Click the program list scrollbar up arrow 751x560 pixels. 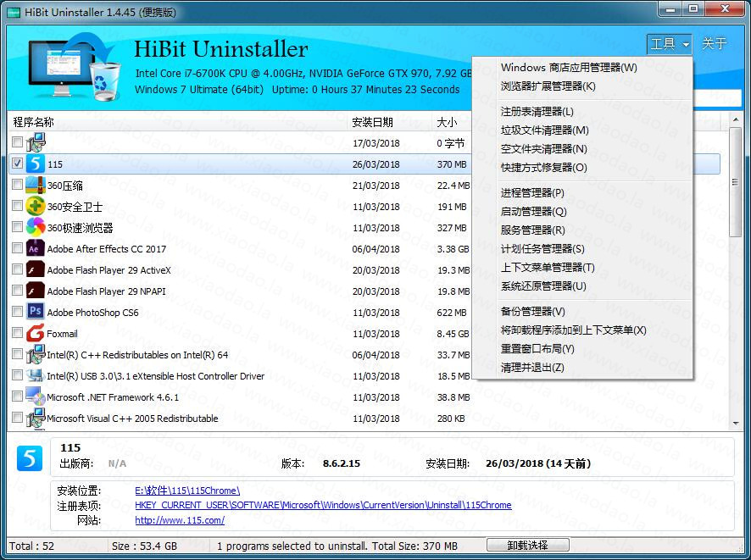736,119
